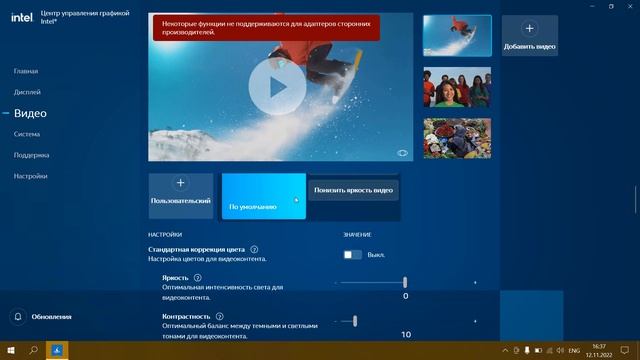
Task: Select the market fruits thumbnail
Action: tap(457, 138)
